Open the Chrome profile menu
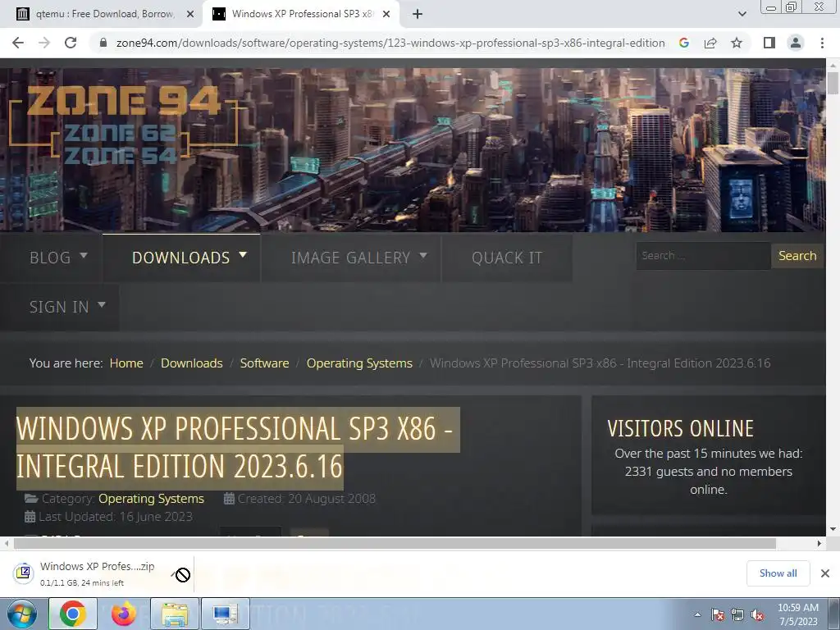The image size is (840, 630). pos(796,43)
